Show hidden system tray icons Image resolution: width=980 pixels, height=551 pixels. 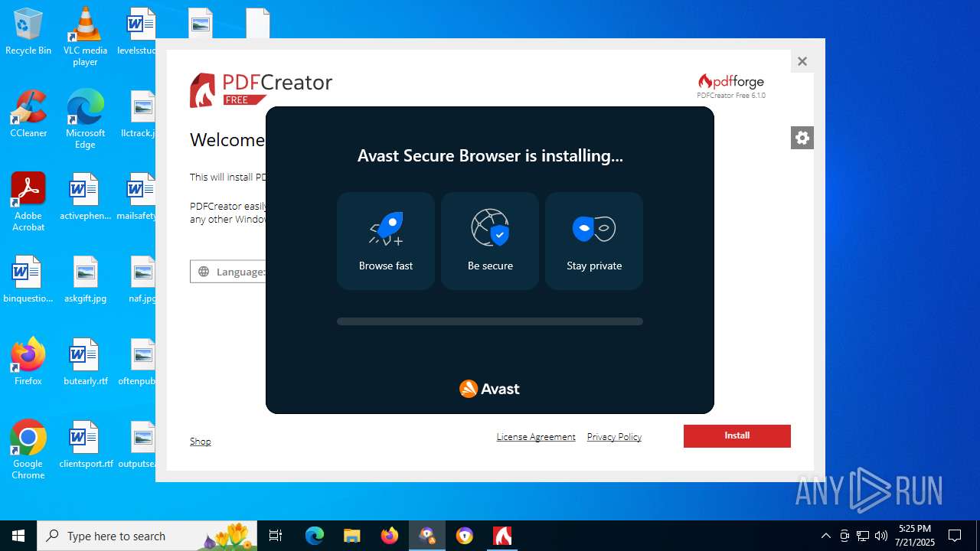825,536
